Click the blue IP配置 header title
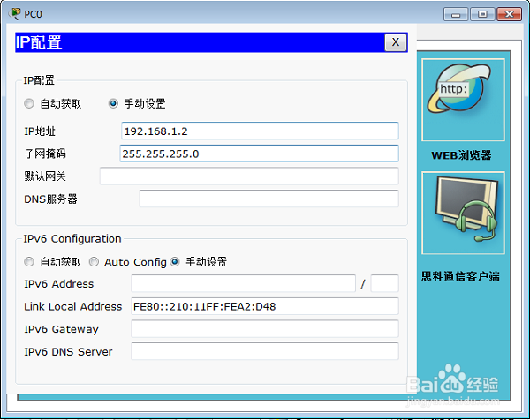530x420 pixels. [x=39, y=42]
